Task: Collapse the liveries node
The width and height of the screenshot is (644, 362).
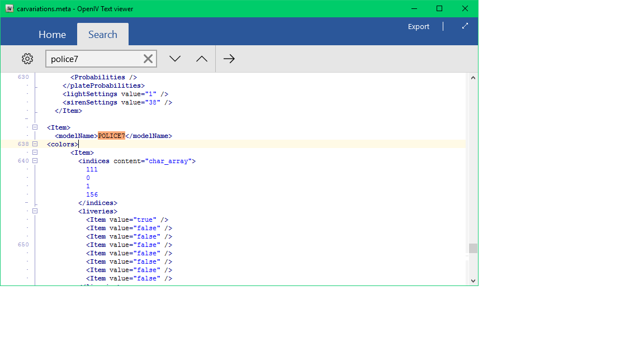Action: (x=35, y=211)
